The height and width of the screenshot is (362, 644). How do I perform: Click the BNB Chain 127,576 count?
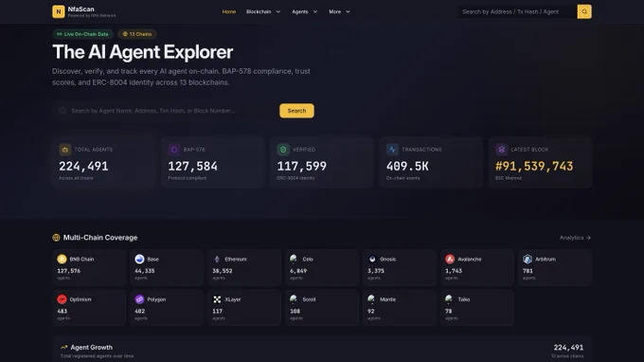click(x=68, y=271)
